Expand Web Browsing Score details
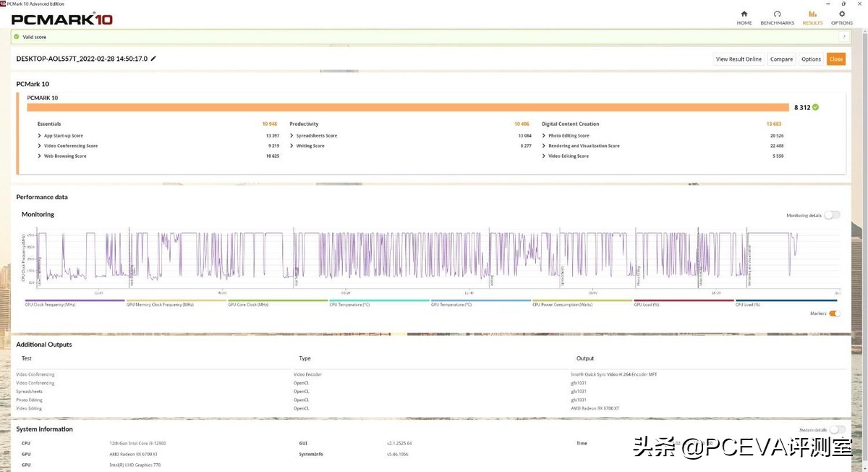868x472 pixels. pos(39,156)
